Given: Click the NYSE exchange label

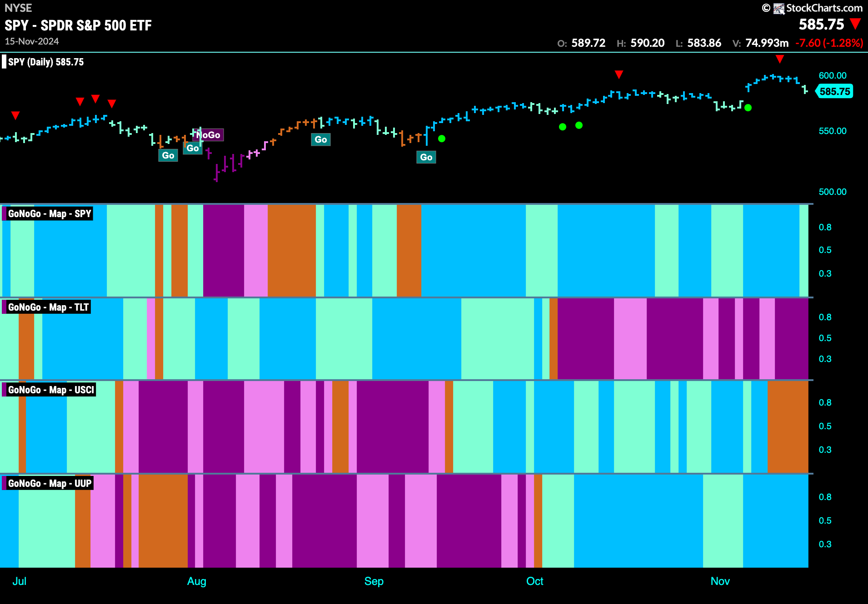Looking at the screenshot, I should point(18,8).
